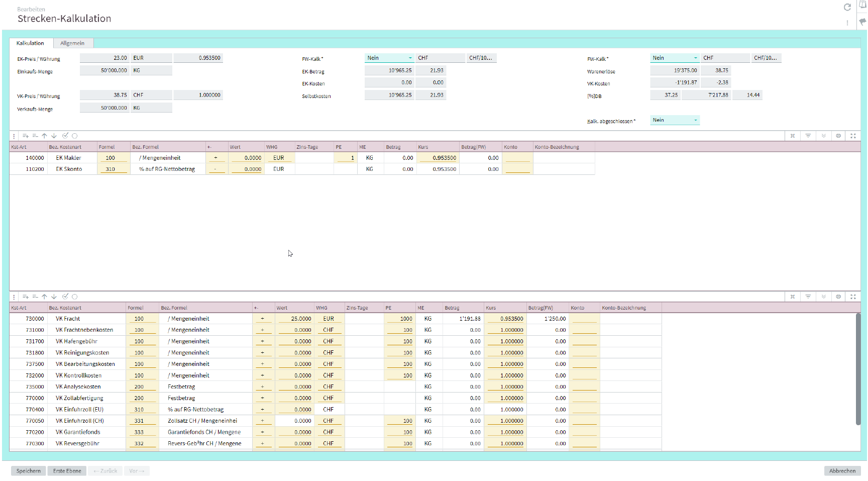868x481 pixels.
Task: Switch to the Allgemein tab
Action: coord(72,43)
